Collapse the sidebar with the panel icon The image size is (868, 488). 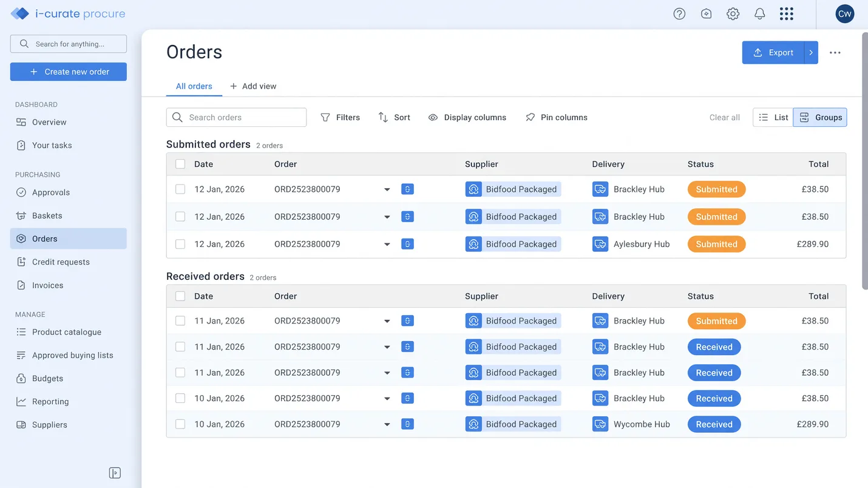tap(115, 473)
